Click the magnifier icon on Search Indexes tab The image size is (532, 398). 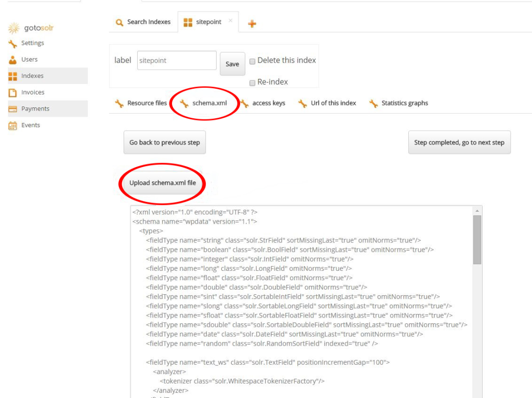tap(119, 23)
